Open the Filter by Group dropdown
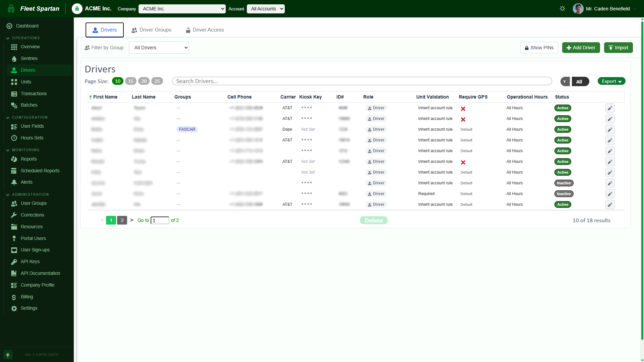 pos(159,48)
